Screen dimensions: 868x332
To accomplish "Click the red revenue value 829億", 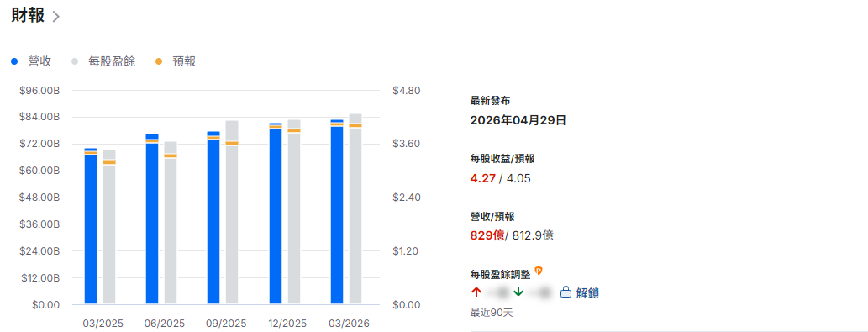I will [487, 235].
